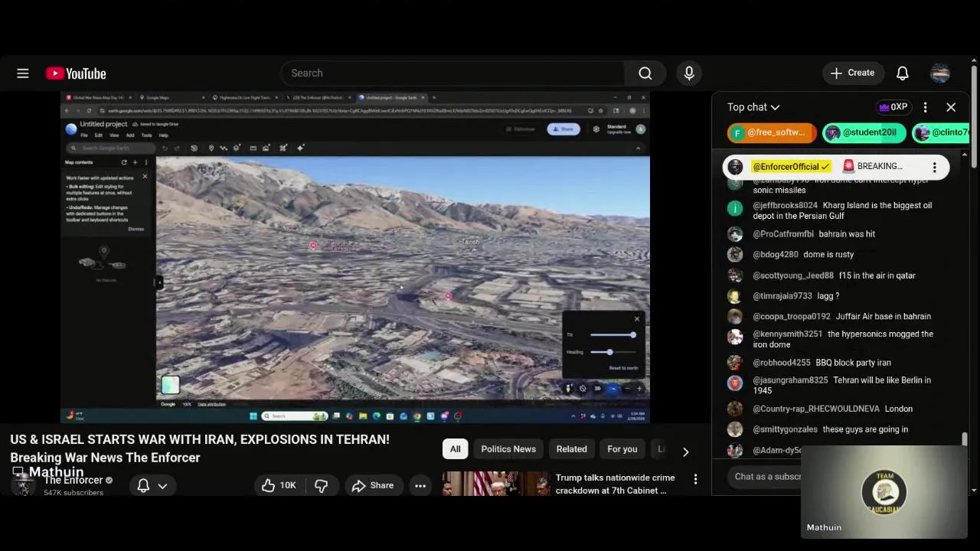Open the @student20il chat chip
The height and width of the screenshot is (551, 980).
864,132
